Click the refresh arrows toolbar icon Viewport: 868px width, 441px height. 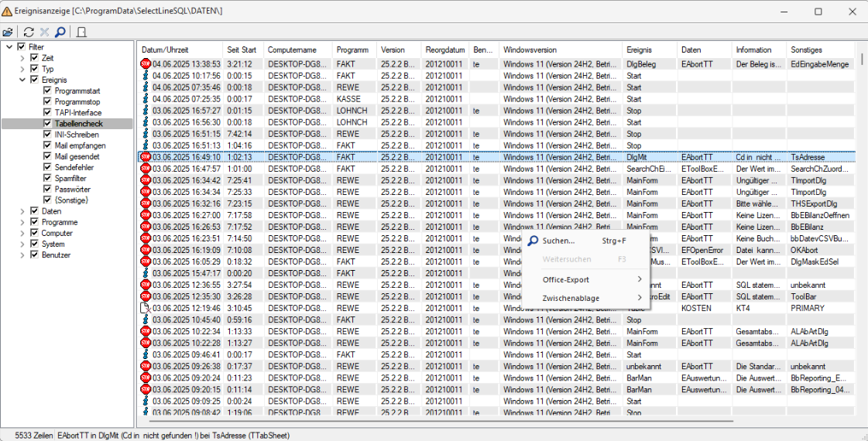[x=29, y=32]
